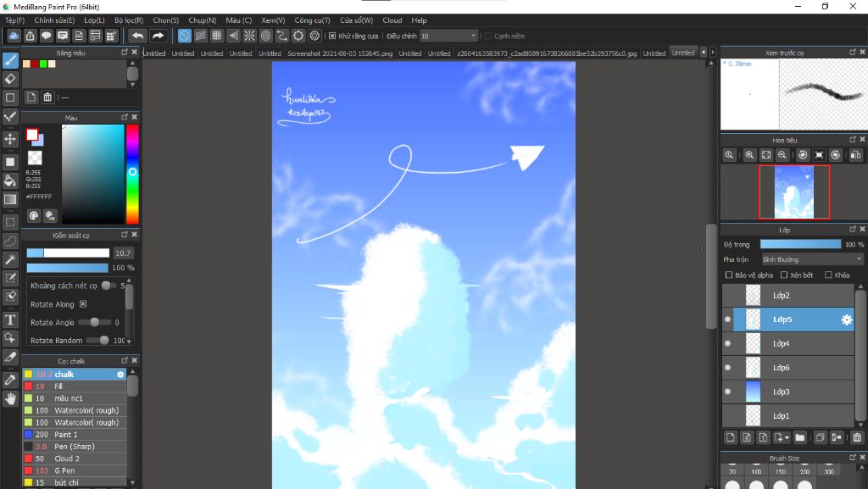Add a new layer folder
868x489 pixels.
[x=800, y=437]
